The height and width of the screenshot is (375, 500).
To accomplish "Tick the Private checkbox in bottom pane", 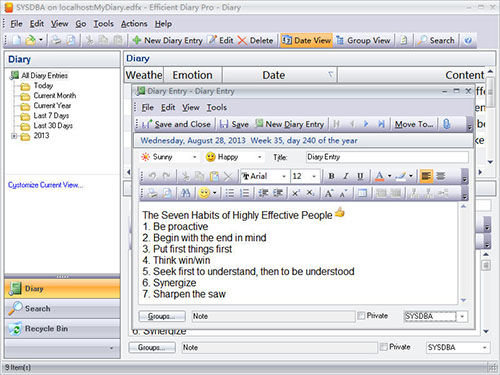I will click(x=384, y=347).
